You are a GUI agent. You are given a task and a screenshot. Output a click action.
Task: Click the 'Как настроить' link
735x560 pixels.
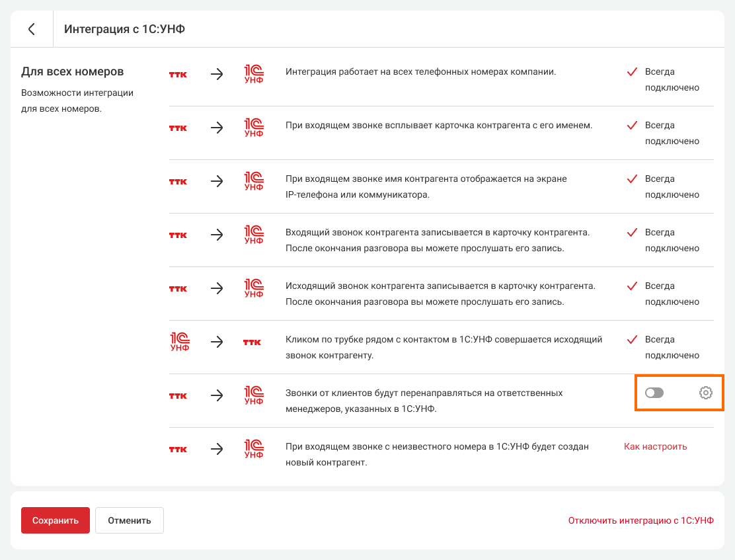655,446
